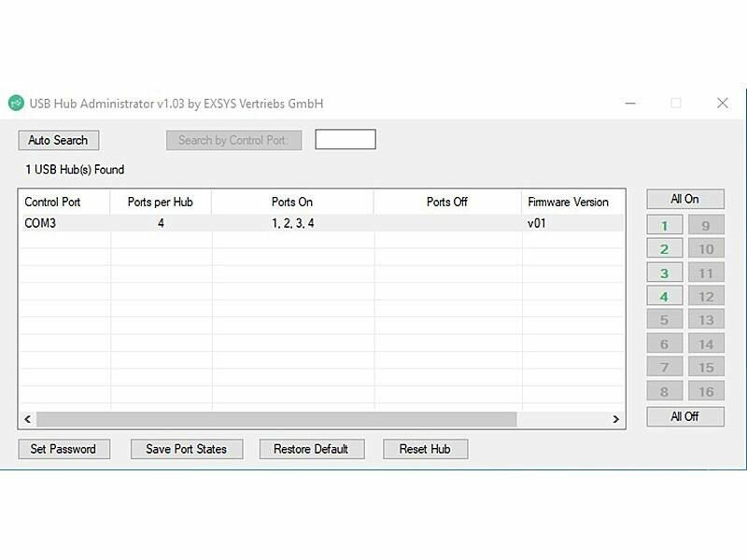Click the USB Hub Administrator app icon
The height and width of the screenshot is (560, 747).
click(16, 104)
